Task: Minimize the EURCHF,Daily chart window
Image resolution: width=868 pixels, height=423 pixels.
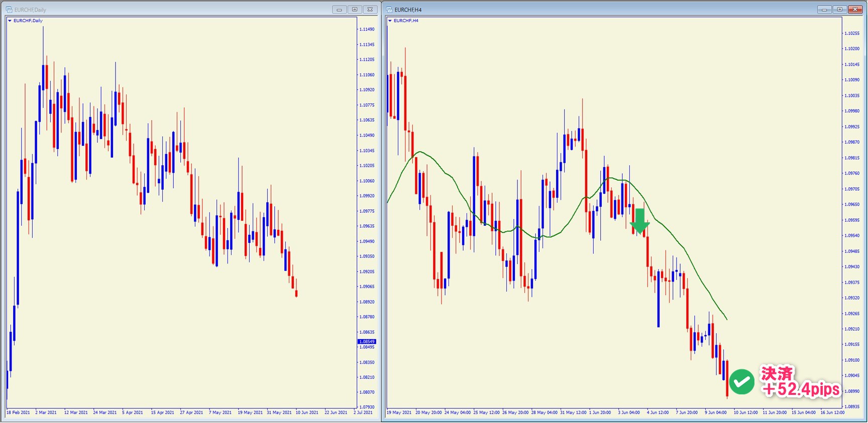Action: coord(339,10)
